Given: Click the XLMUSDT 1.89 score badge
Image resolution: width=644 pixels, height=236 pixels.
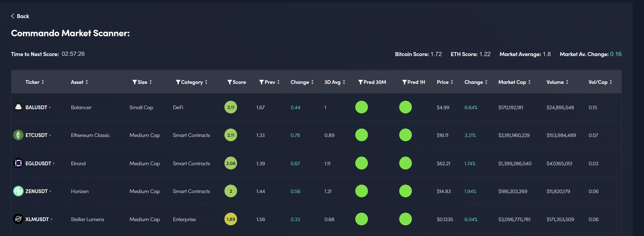Looking at the screenshot, I should click(230, 219).
